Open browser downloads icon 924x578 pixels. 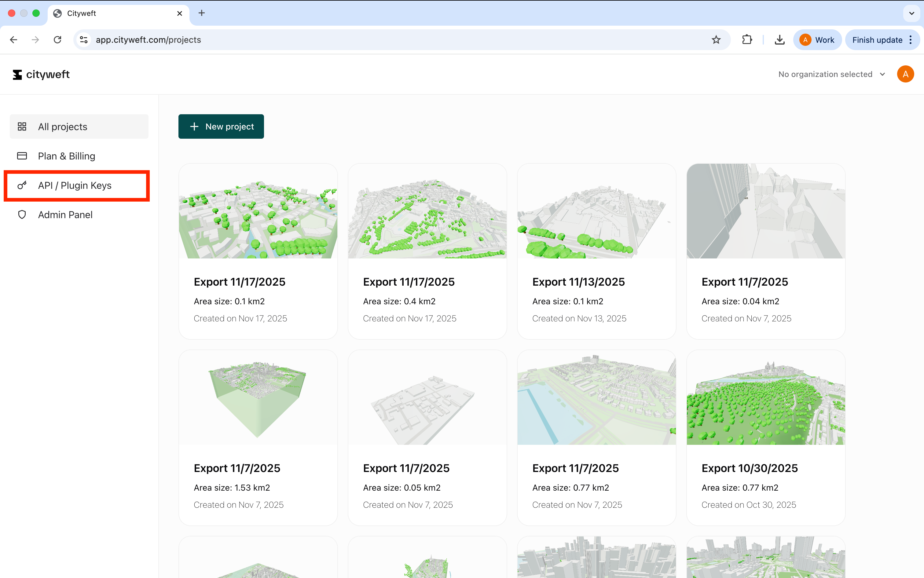pos(779,40)
